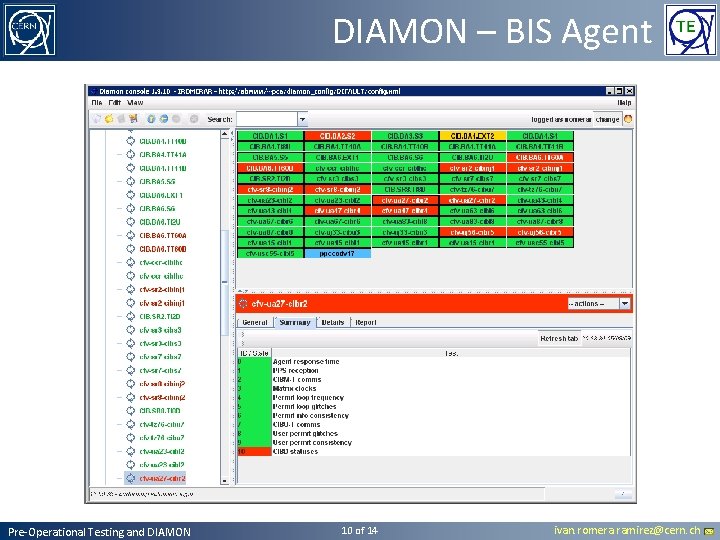720x540 pixels.
Task: Click the TE department logo on the slide
Action: 690,30
